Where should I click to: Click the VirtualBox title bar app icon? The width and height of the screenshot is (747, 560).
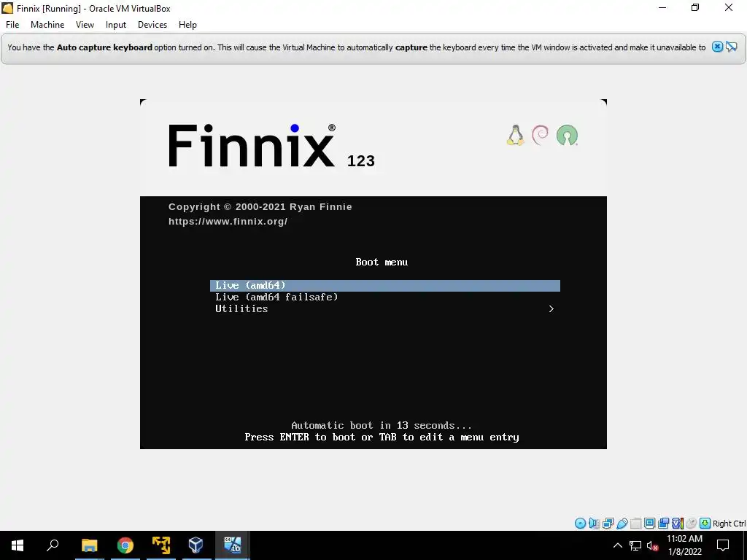pos(7,8)
